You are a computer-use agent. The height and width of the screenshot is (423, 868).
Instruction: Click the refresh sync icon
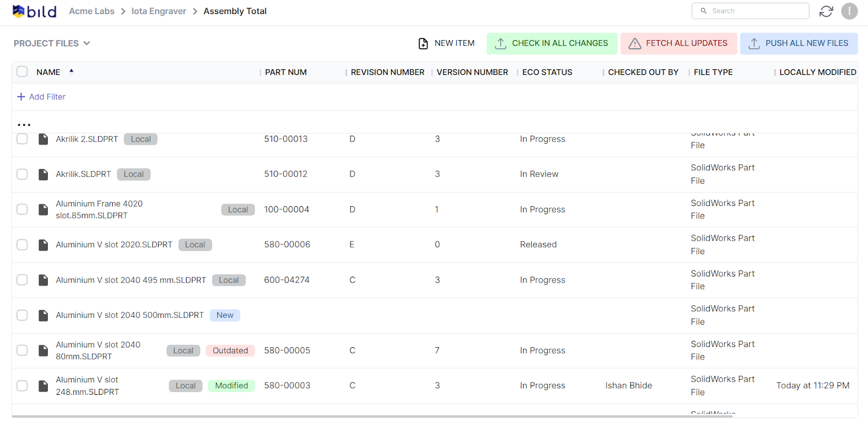coord(826,11)
